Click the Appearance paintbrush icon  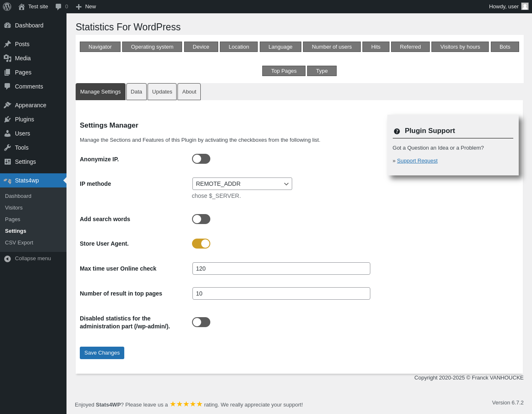pos(7,105)
